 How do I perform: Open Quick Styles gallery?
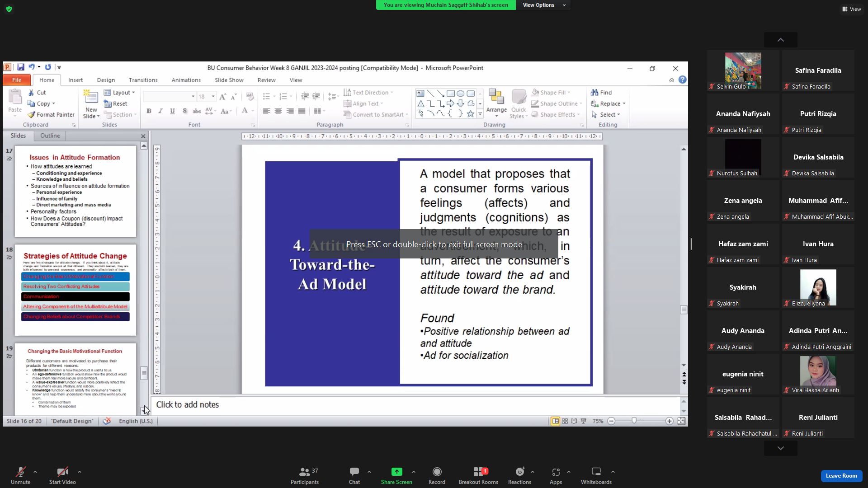(519, 104)
